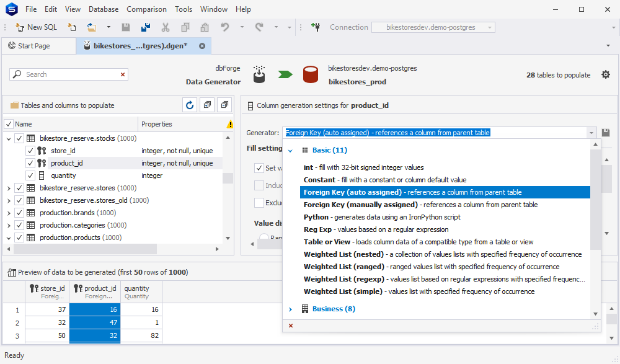Click the Paste icon in the toolbar
The width and height of the screenshot is (620, 364).
[205, 27]
